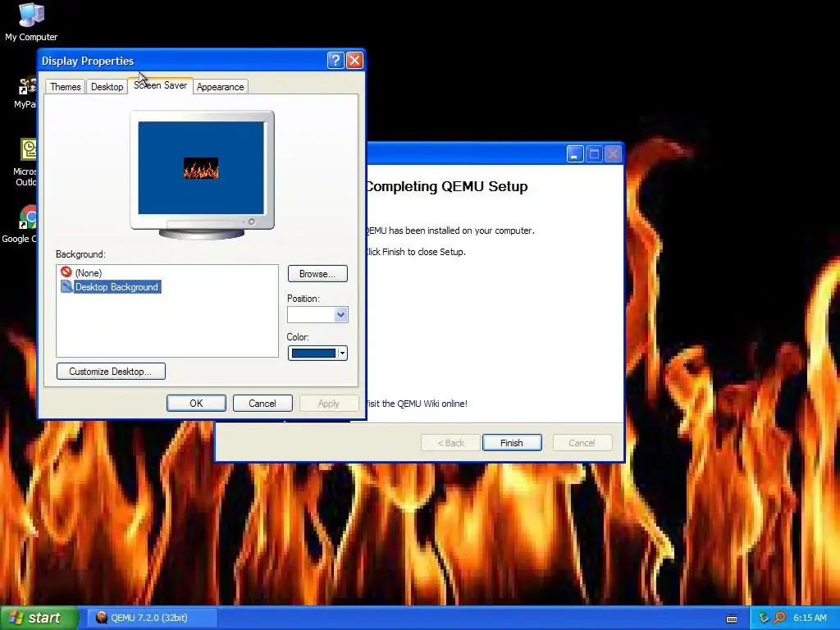
Task: Open the desktop Color picker dropdown arrow
Action: click(342, 353)
